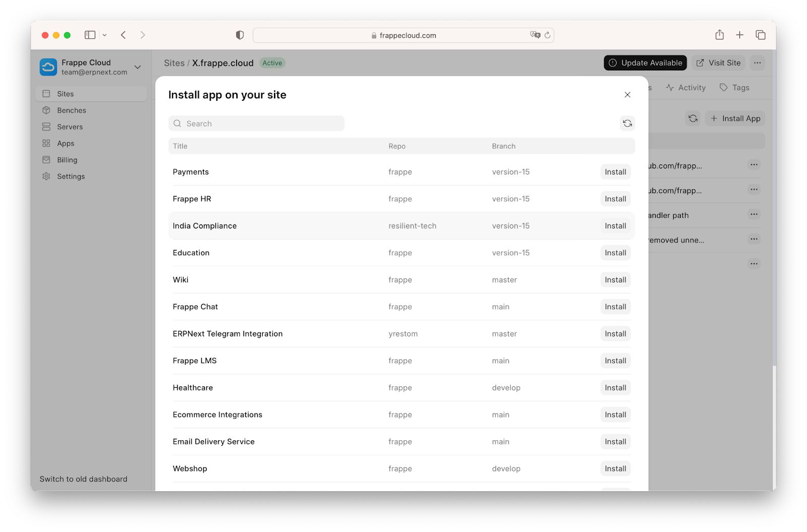This screenshot has width=807, height=532.
Task: Click the Install App button behind dialog
Action: tap(735, 119)
